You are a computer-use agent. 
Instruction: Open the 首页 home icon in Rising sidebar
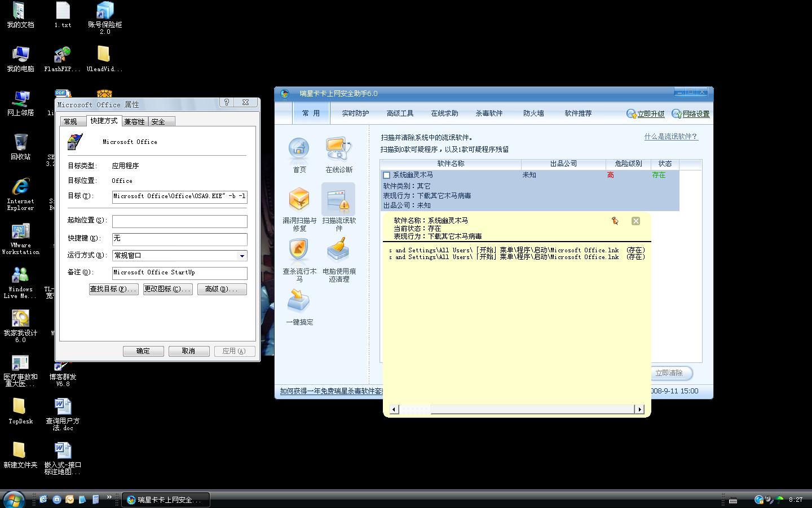pos(299,155)
